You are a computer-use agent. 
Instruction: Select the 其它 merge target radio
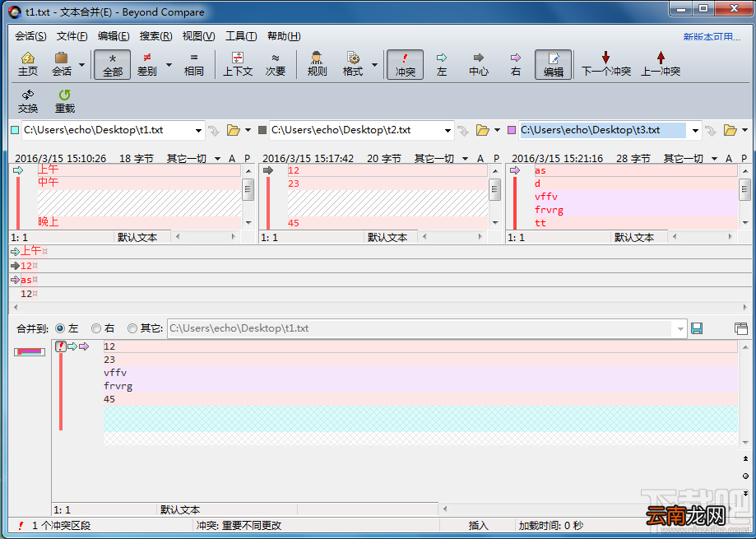[132, 328]
